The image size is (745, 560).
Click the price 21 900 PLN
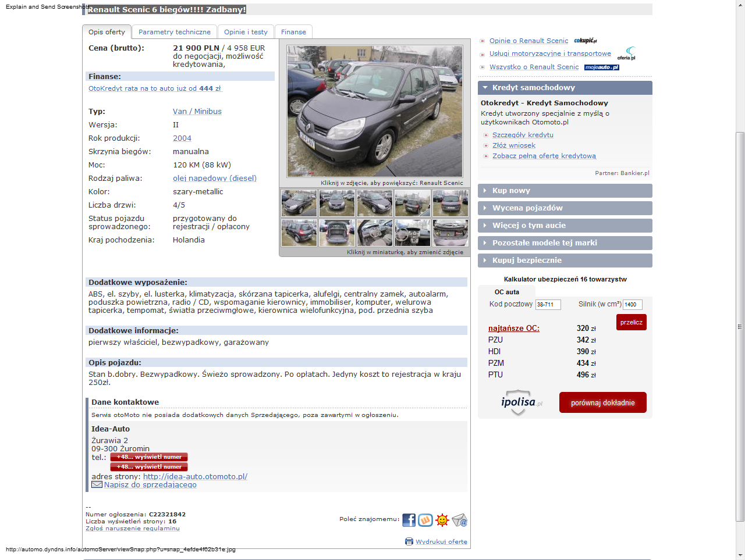click(x=196, y=48)
